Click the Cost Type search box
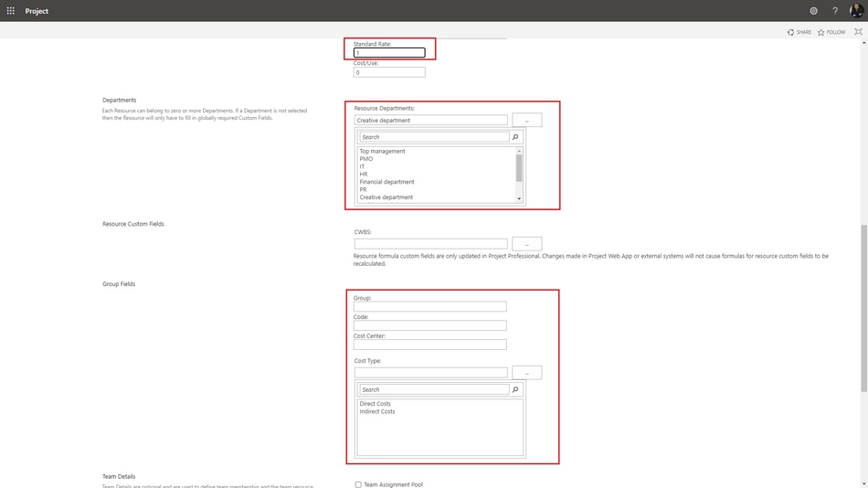 (x=434, y=389)
